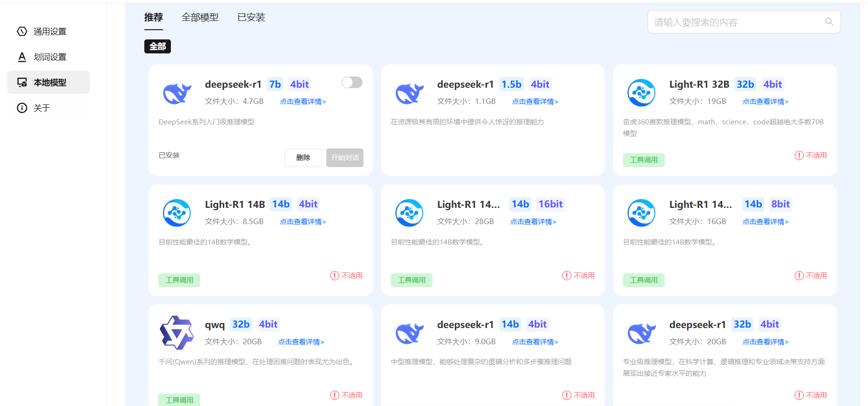The image size is (868, 406).
Task: Switch to the 已安装 tab
Action: point(251,17)
